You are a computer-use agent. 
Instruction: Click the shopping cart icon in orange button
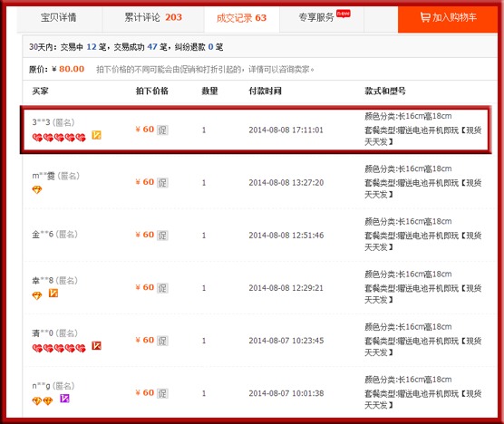pyautogui.click(x=425, y=17)
